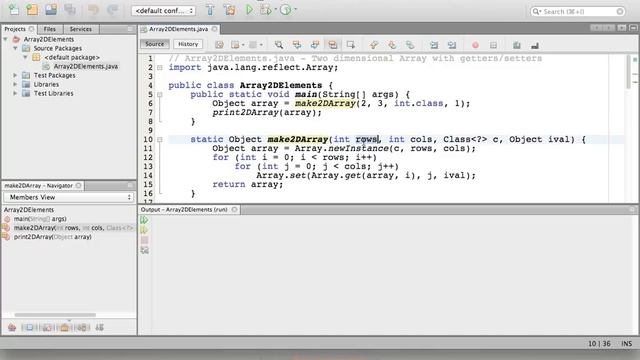Open the Debug Project dropdown arrow
The width and height of the screenshot is (640, 360).
pyautogui.click(x=275, y=9)
